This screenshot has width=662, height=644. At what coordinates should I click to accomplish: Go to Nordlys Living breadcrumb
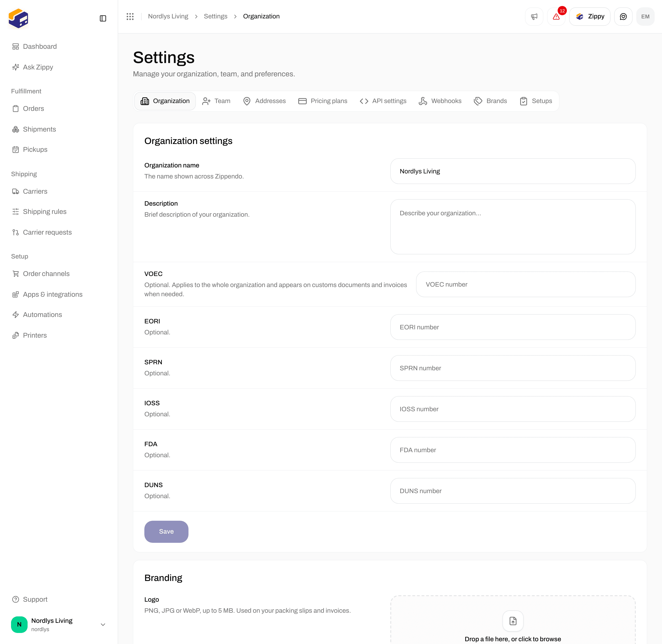click(x=168, y=17)
